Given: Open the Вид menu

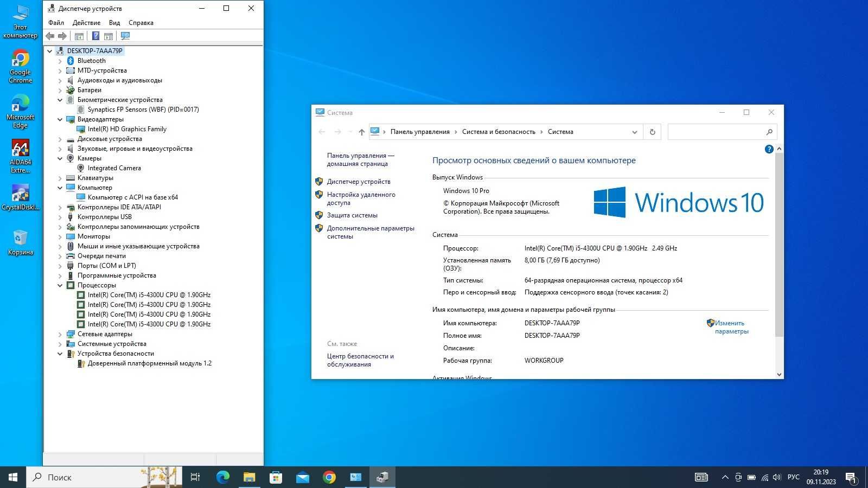Looking at the screenshot, I should (114, 23).
